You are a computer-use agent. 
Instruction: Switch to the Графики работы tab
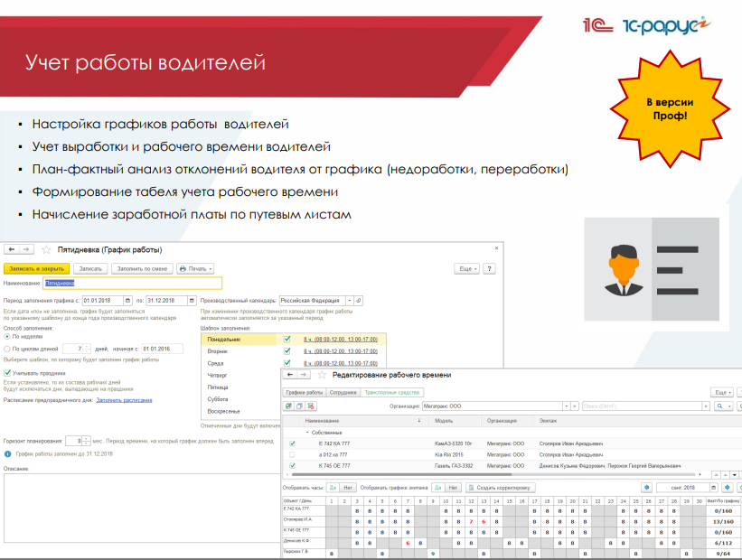(305, 393)
